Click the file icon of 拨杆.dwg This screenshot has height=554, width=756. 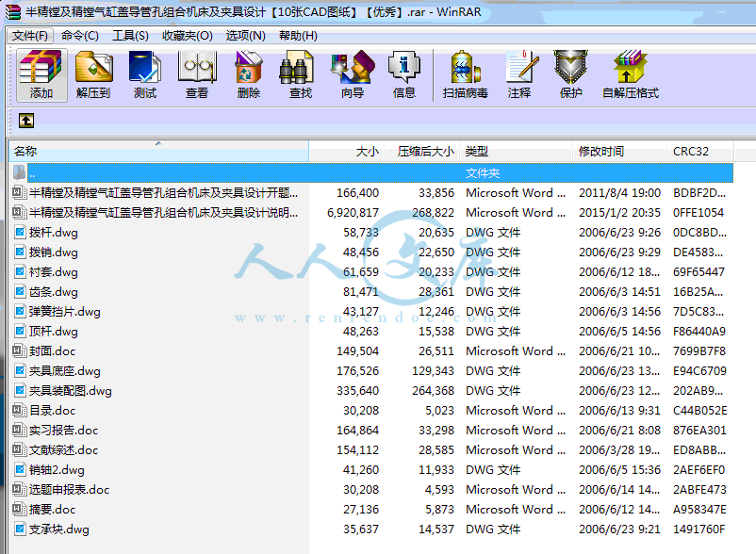(x=20, y=232)
